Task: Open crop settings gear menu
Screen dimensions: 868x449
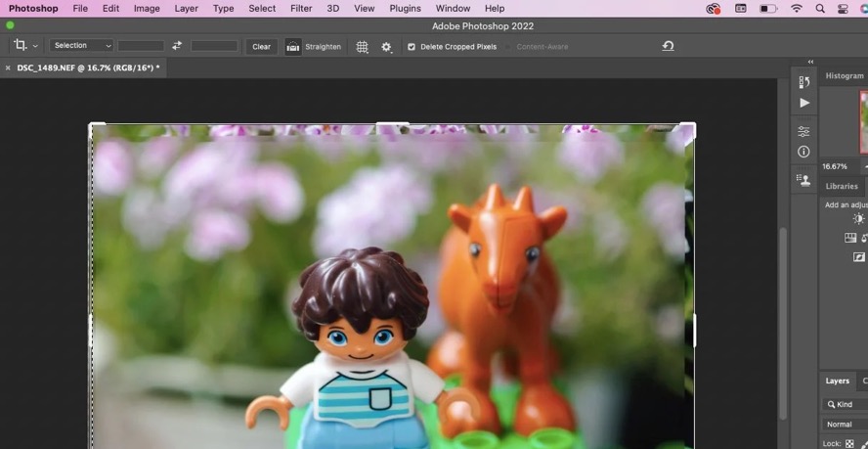Action: 386,46
